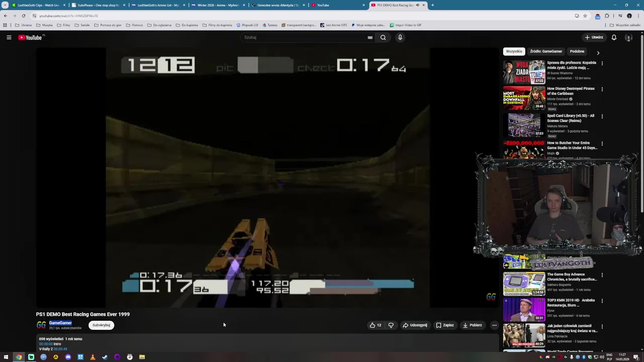Viewport: 644px width, 362px height.
Task: Click the search magnifier button
Action: pos(383,37)
